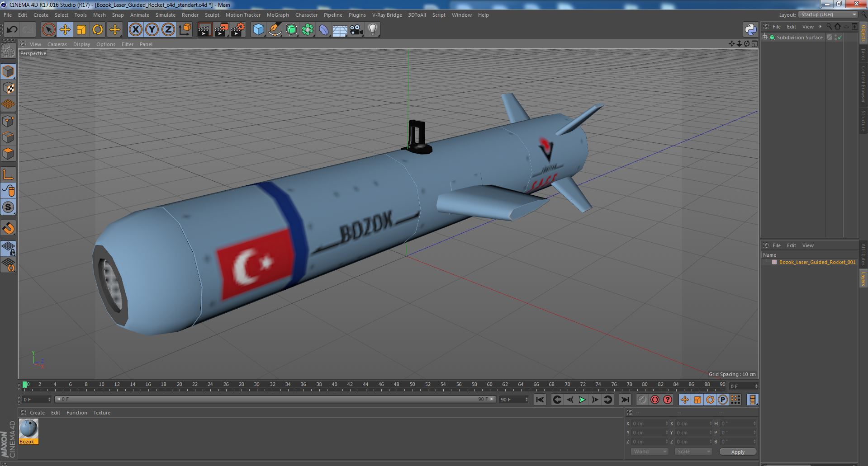Activate the Scale tool in top toolbar

[x=81, y=30]
